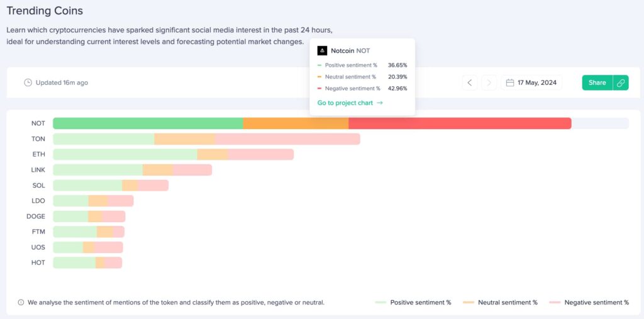Toggle Neutral sentiment % legend item

500,303
